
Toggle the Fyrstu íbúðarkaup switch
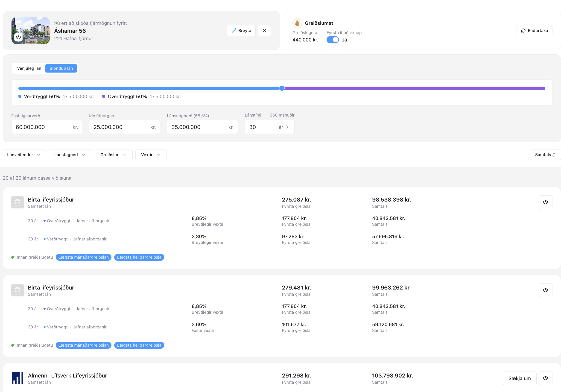pos(333,40)
